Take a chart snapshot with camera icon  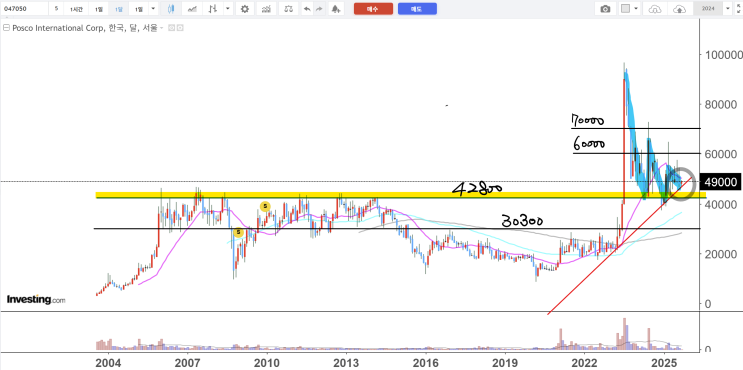coord(605,9)
